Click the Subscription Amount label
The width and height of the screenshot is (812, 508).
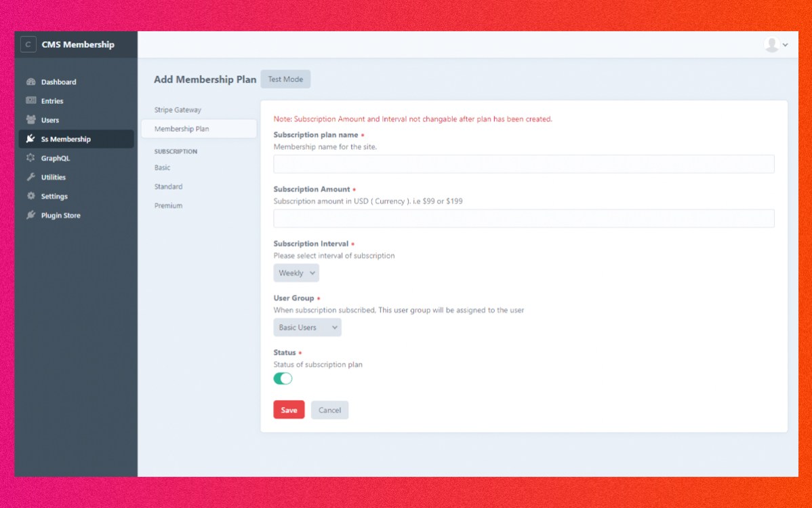(312, 189)
